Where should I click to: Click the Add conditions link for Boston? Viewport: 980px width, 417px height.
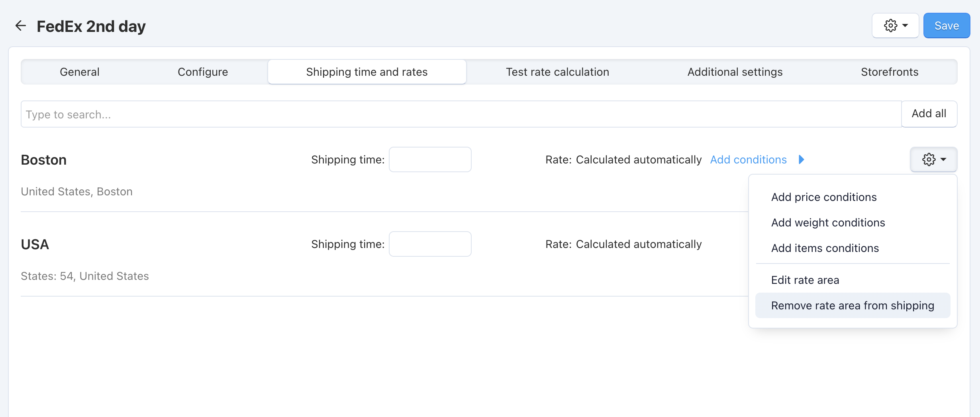click(x=748, y=159)
